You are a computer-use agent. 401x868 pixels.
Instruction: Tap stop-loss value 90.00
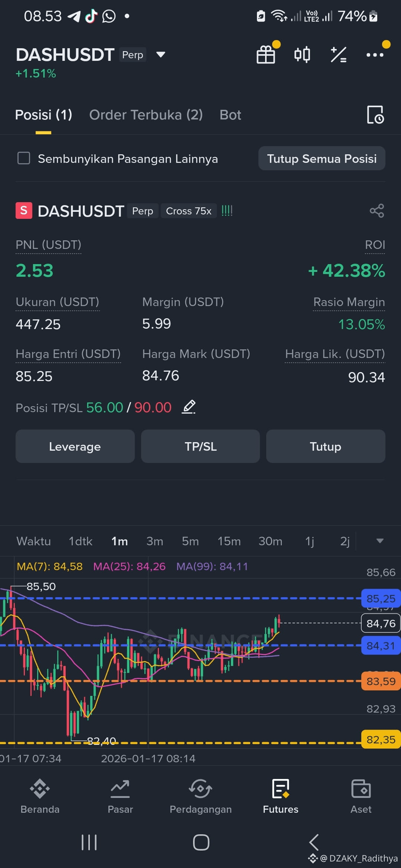click(153, 407)
